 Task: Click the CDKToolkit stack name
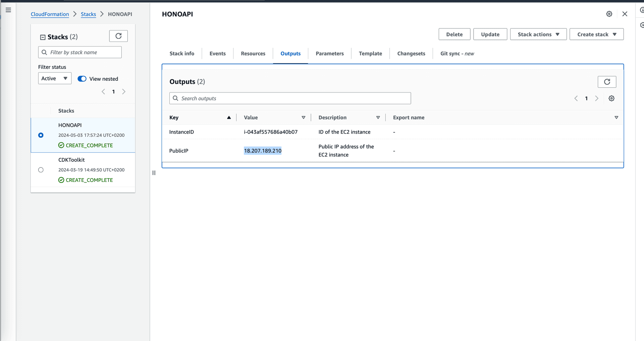[71, 160]
